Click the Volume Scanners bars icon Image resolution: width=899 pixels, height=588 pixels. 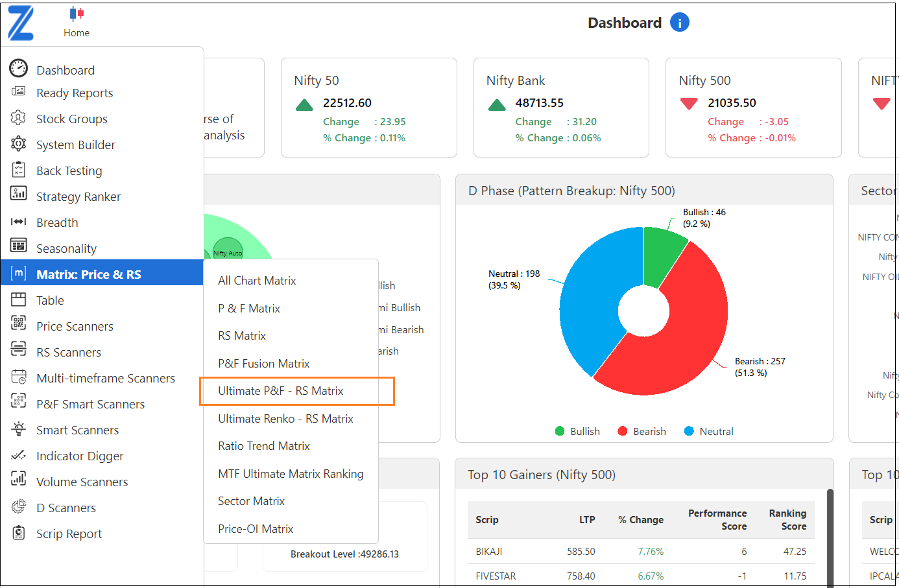19,478
